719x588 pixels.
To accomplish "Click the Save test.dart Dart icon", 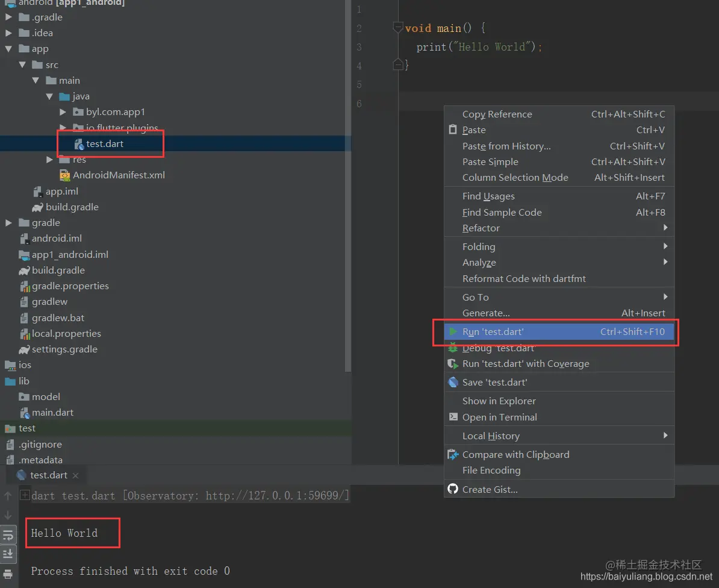I will (x=453, y=382).
